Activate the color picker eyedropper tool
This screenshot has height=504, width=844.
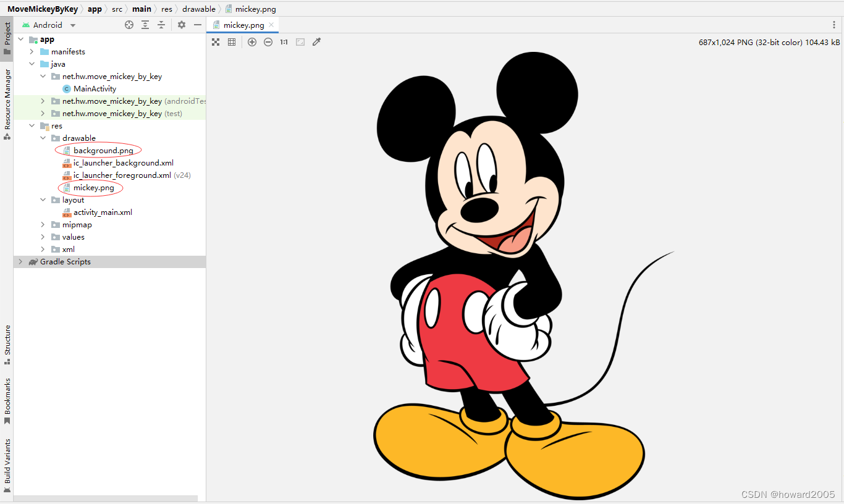(316, 42)
